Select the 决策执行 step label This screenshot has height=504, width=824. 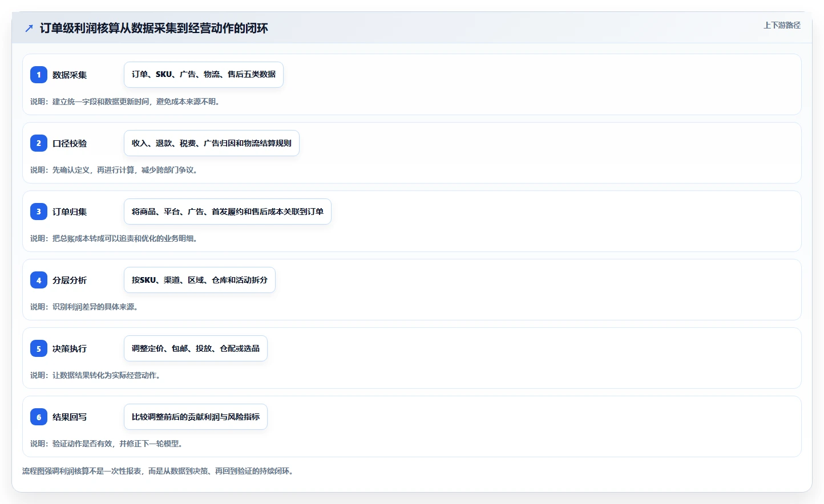70,348
